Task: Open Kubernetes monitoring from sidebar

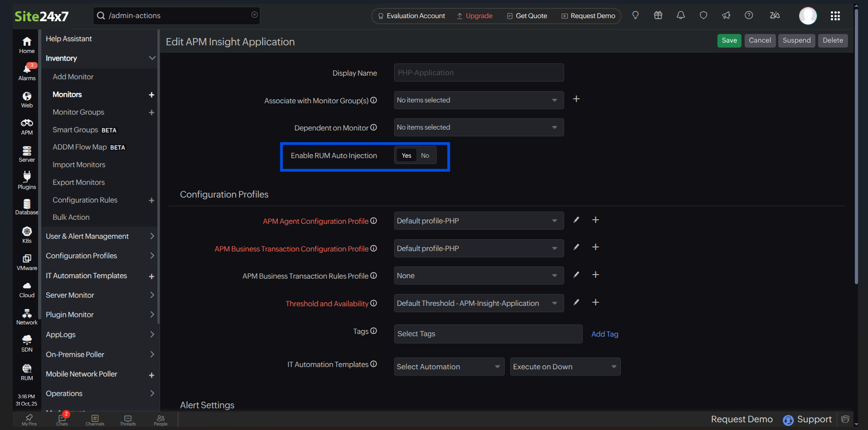Action: (26, 234)
